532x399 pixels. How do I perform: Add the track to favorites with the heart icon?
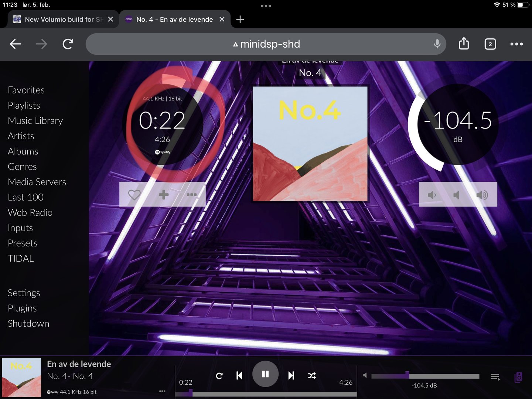coord(134,194)
